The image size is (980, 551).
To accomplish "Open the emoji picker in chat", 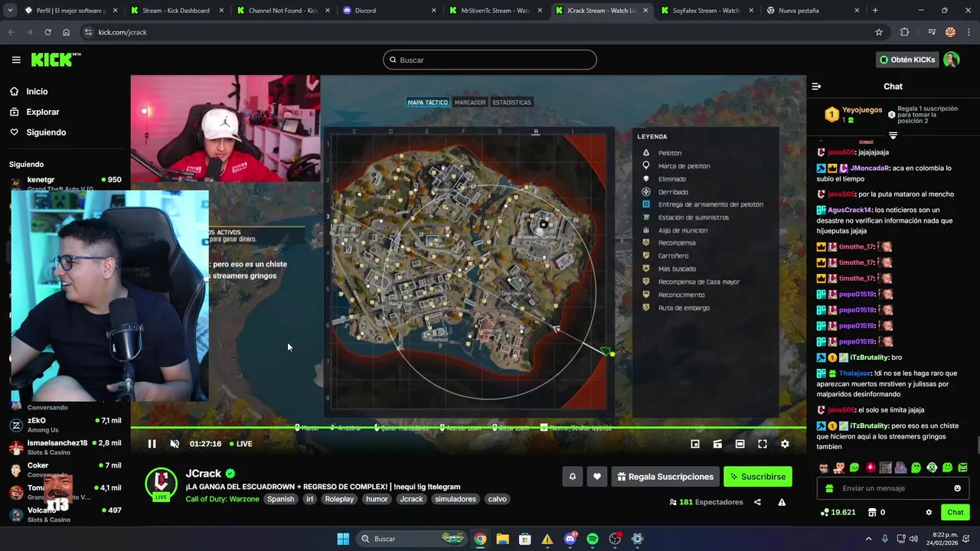I will [957, 488].
